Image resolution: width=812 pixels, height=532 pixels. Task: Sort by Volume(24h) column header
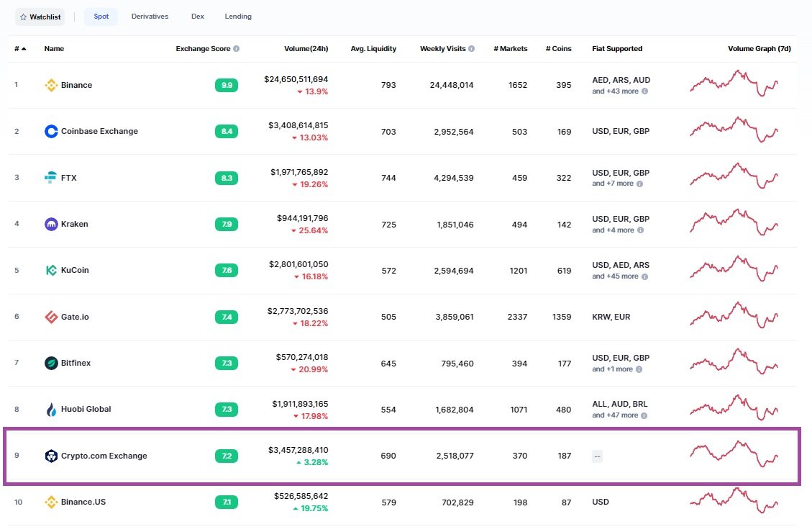click(306, 49)
